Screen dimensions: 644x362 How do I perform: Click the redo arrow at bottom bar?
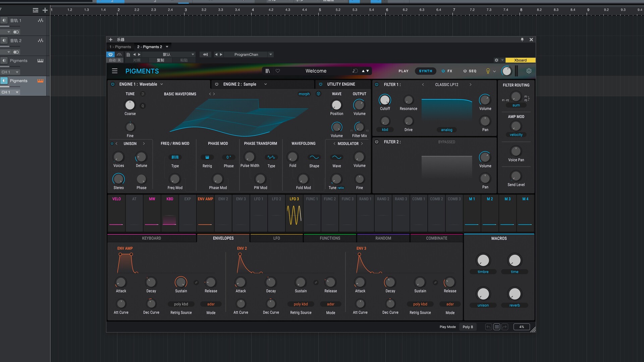[x=505, y=327]
